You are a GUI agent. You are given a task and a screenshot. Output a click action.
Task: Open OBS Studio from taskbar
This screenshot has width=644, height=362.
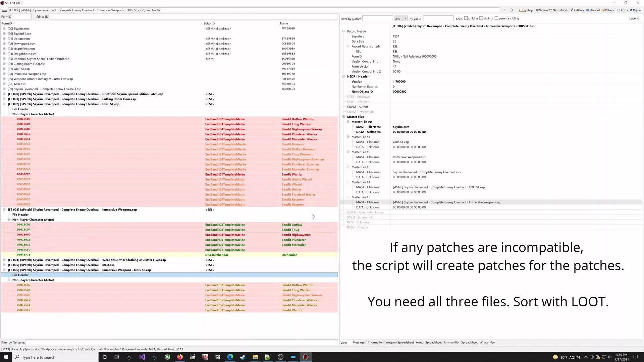coord(280,357)
